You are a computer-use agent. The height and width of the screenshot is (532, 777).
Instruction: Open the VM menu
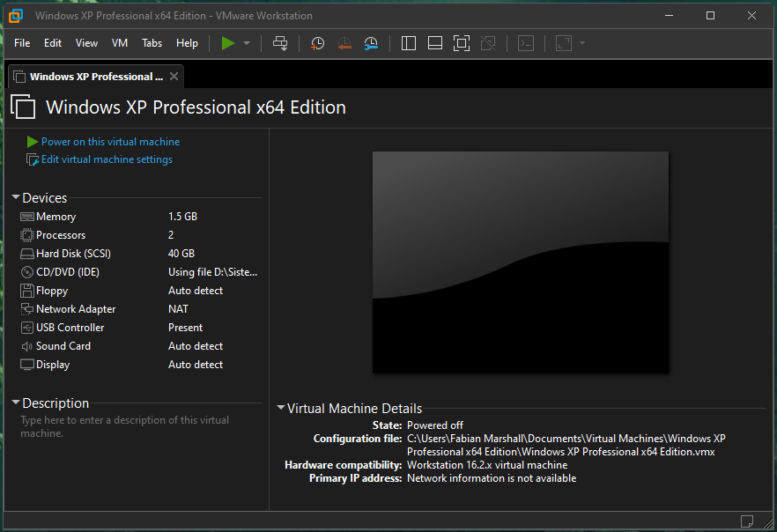tap(120, 43)
